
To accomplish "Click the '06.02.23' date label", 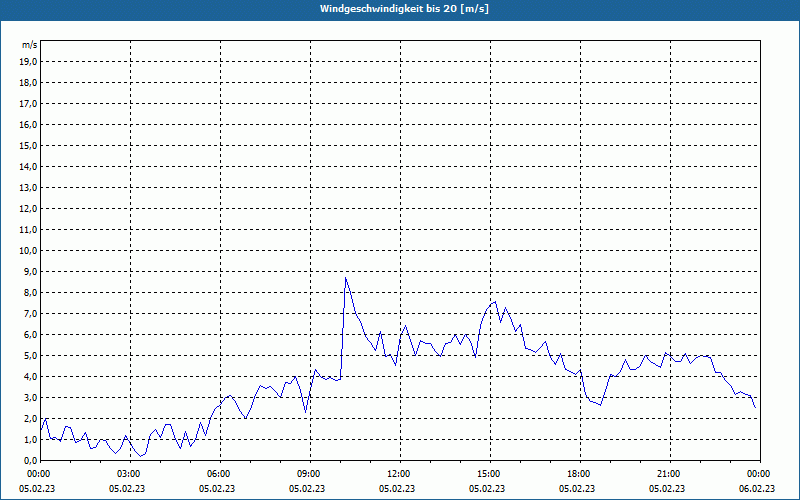I will tap(757, 489).
